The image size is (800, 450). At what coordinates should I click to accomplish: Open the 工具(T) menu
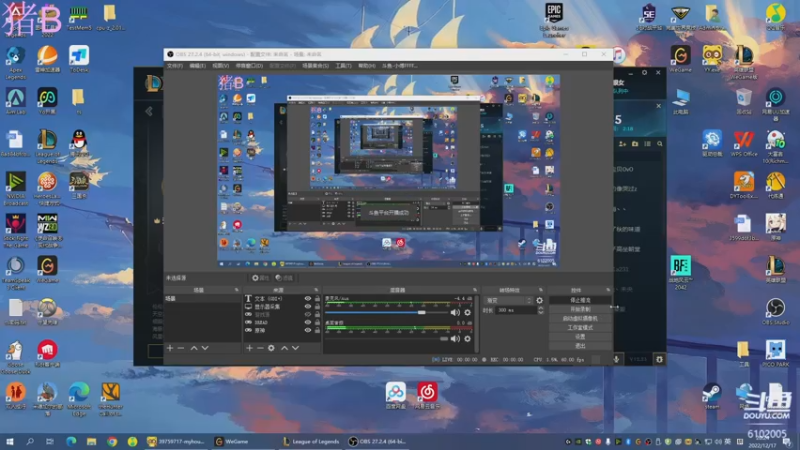pyautogui.click(x=343, y=66)
